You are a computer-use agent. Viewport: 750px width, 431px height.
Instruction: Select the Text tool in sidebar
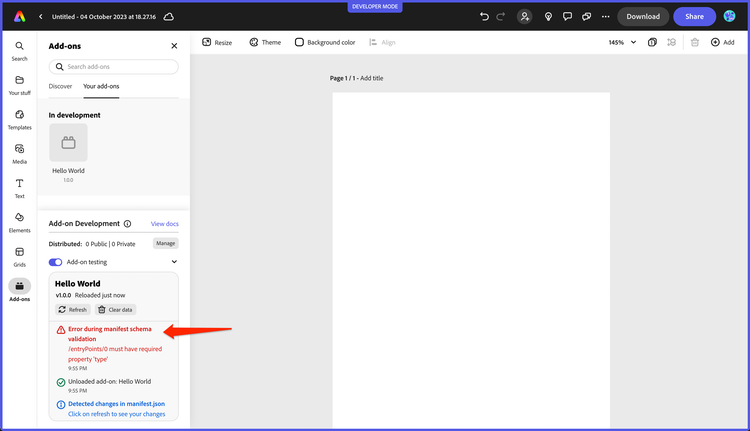click(x=19, y=187)
